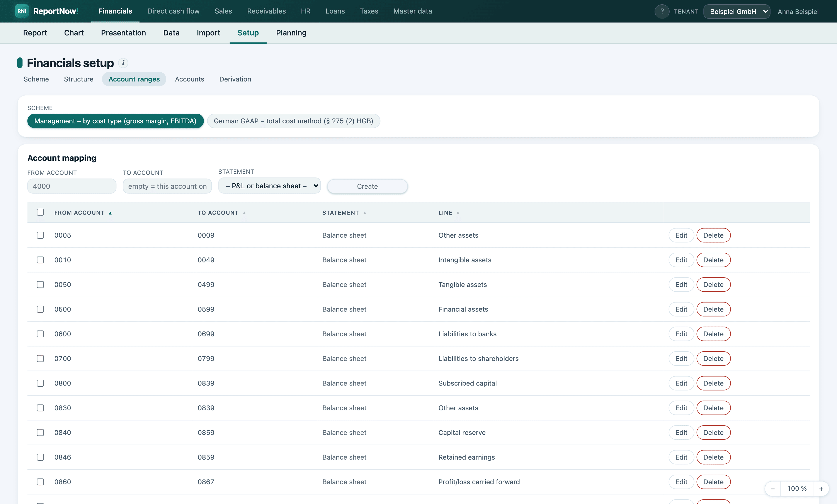This screenshot has width=837, height=504.
Task: Edit the Liabilities to banks row
Action: coord(681,334)
